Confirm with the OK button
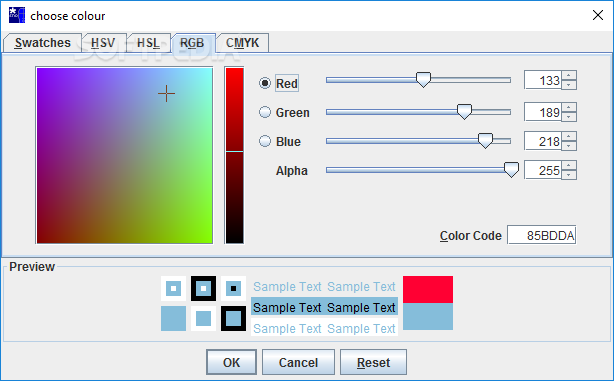 click(x=231, y=362)
